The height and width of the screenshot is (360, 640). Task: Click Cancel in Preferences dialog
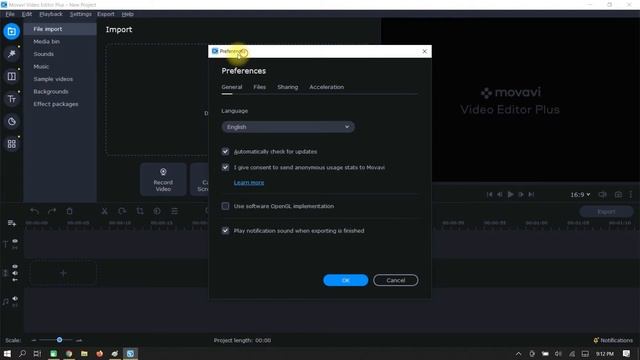tap(396, 280)
